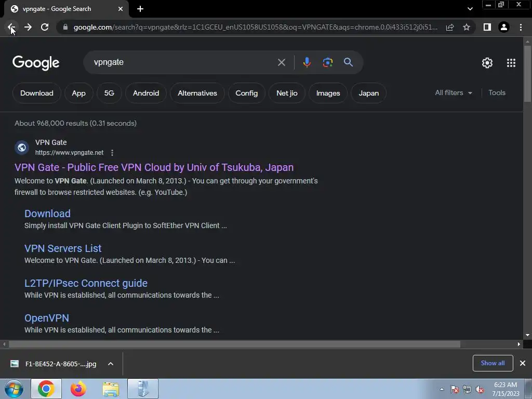532x399 pixels.
Task: Start voice search with microphone icon
Action: 307,62
